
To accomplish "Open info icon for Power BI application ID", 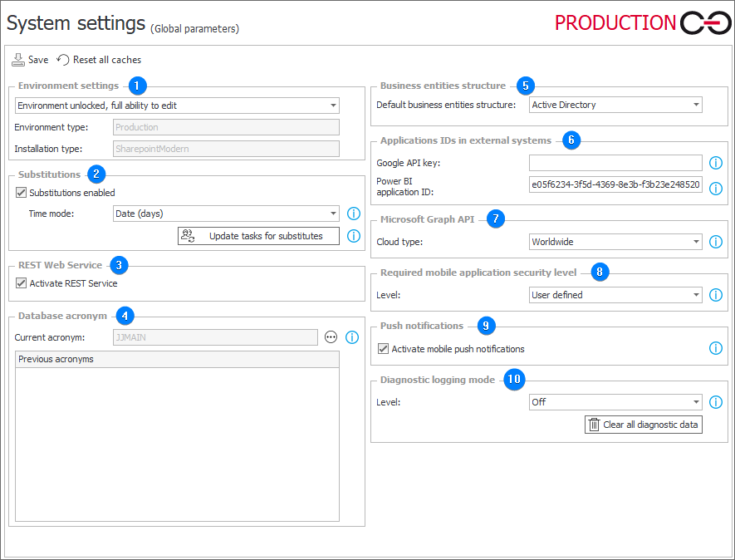I will point(715,189).
